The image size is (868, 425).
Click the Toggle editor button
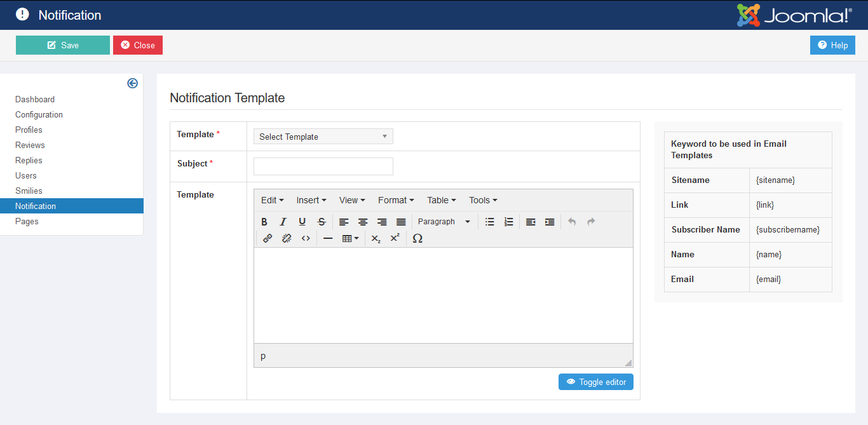click(595, 382)
